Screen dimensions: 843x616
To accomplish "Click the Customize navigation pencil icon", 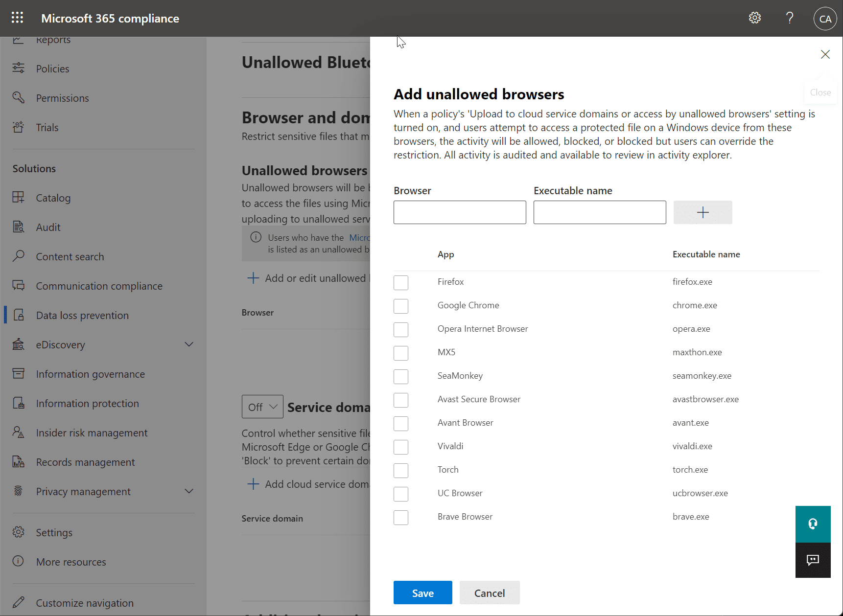I will (19, 602).
